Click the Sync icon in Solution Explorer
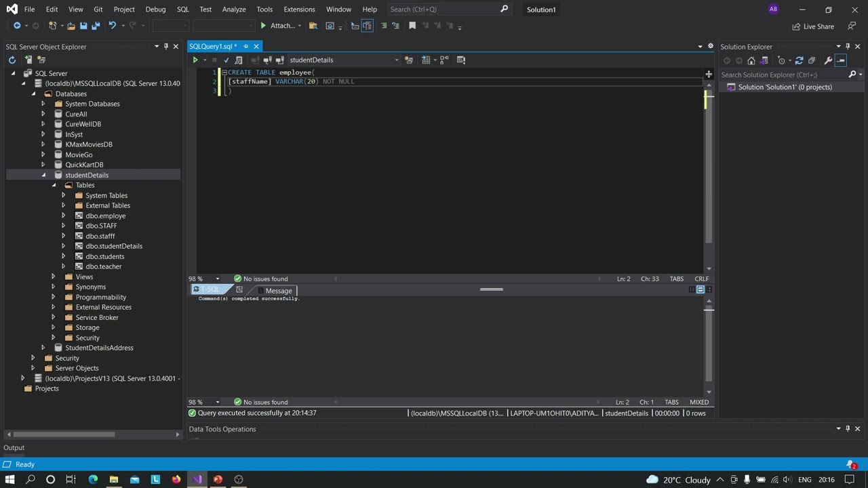 click(x=799, y=60)
